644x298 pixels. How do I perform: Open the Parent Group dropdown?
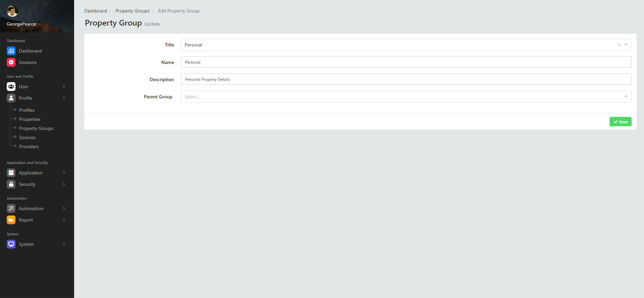pyautogui.click(x=406, y=97)
